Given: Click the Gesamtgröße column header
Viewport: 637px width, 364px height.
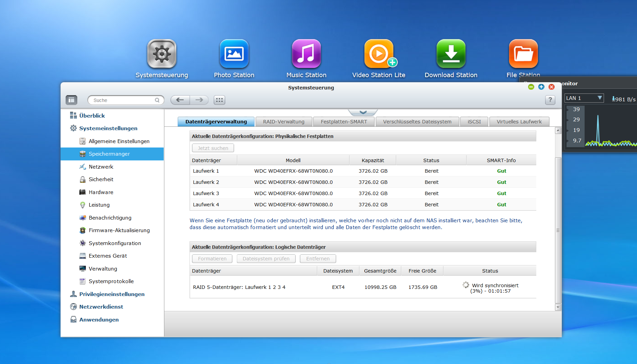Looking at the screenshot, I should click(x=380, y=271).
